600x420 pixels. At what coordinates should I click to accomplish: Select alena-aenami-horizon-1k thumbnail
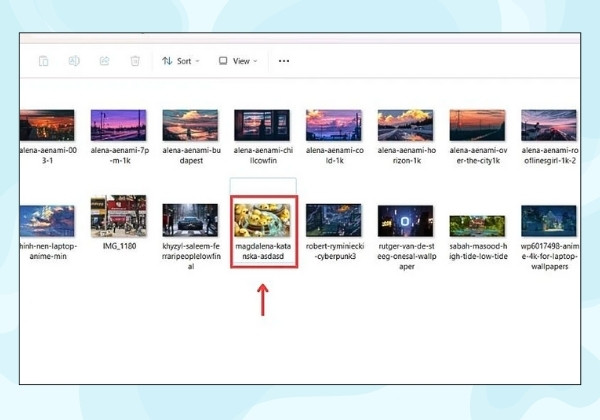tap(406, 125)
